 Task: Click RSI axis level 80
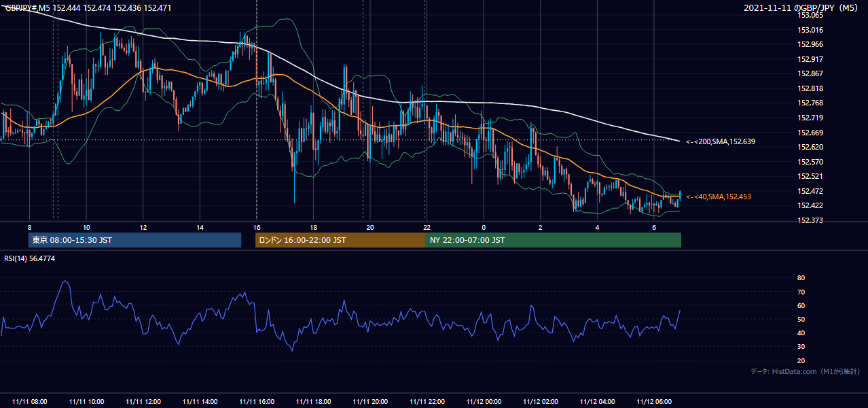(801, 278)
